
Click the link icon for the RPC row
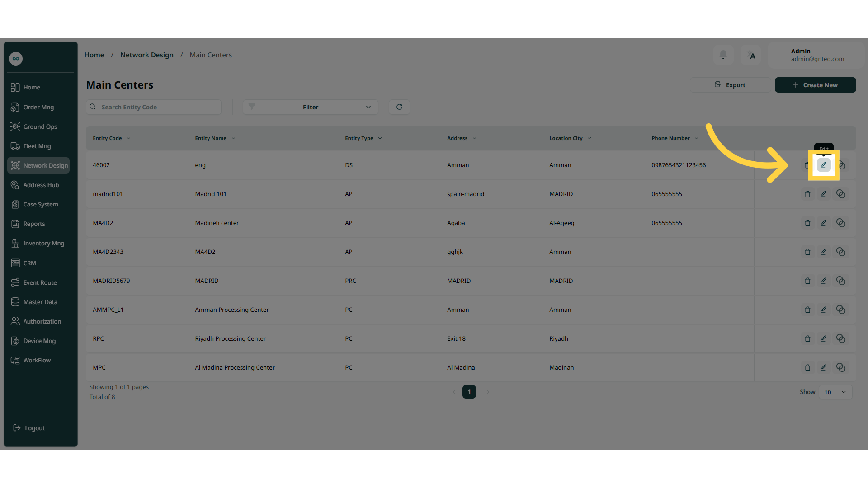point(840,338)
